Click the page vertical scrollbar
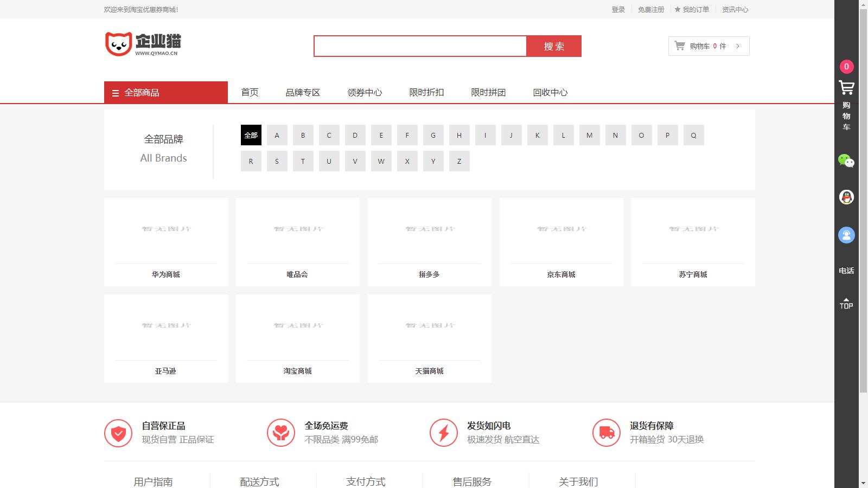The image size is (868, 488). pyautogui.click(x=863, y=217)
